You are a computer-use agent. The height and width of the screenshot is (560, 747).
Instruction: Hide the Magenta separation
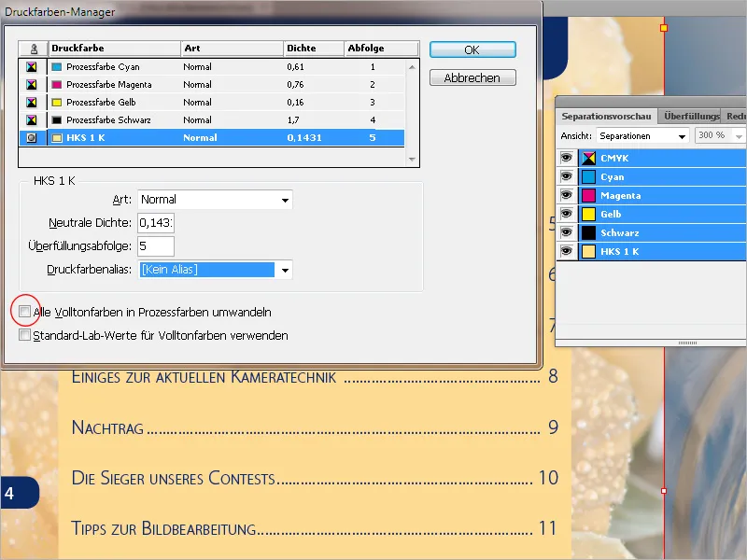click(x=567, y=195)
